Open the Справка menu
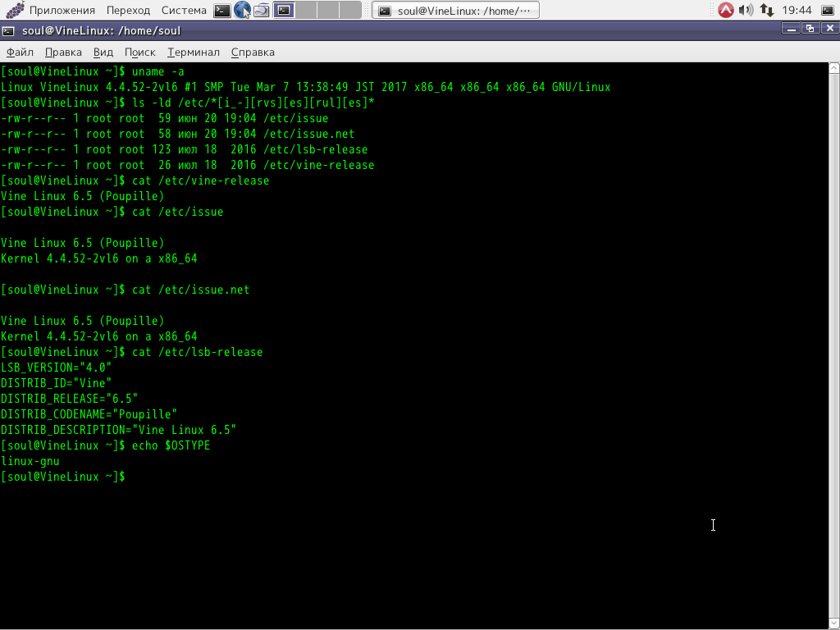The image size is (840, 630). coord(253,52)
